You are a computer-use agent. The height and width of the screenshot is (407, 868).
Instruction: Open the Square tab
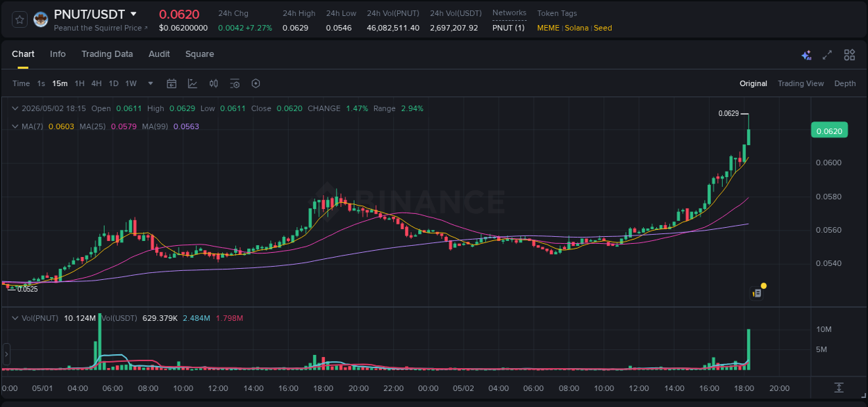[199, 54]
